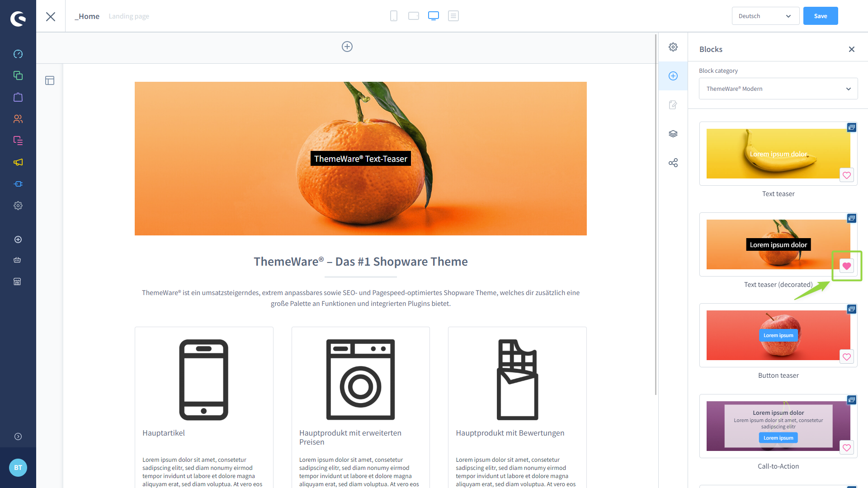Open the navigator layers icon
Screen dimensions: 868x488
coord(673,134)
